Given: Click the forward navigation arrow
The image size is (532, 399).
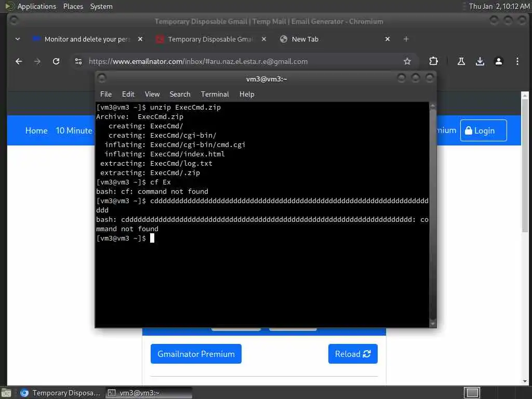Looking at the screenshot, I should pos(37,61).
